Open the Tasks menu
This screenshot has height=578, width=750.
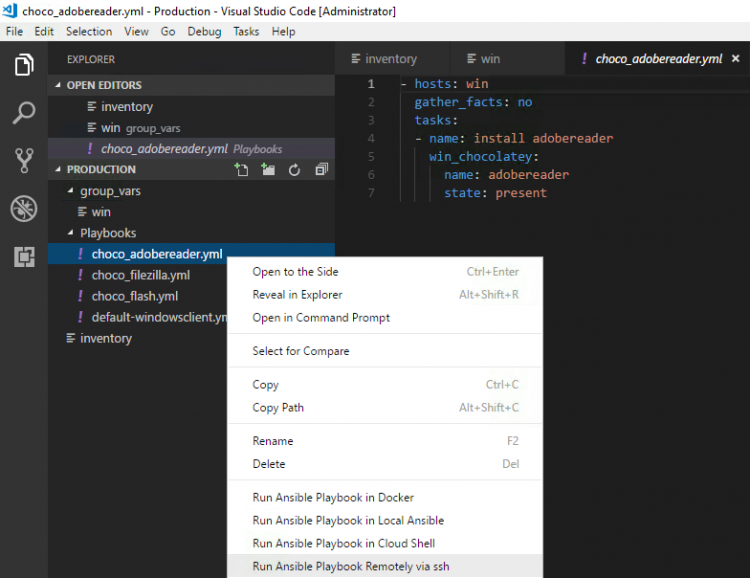[x=246, y=32]
